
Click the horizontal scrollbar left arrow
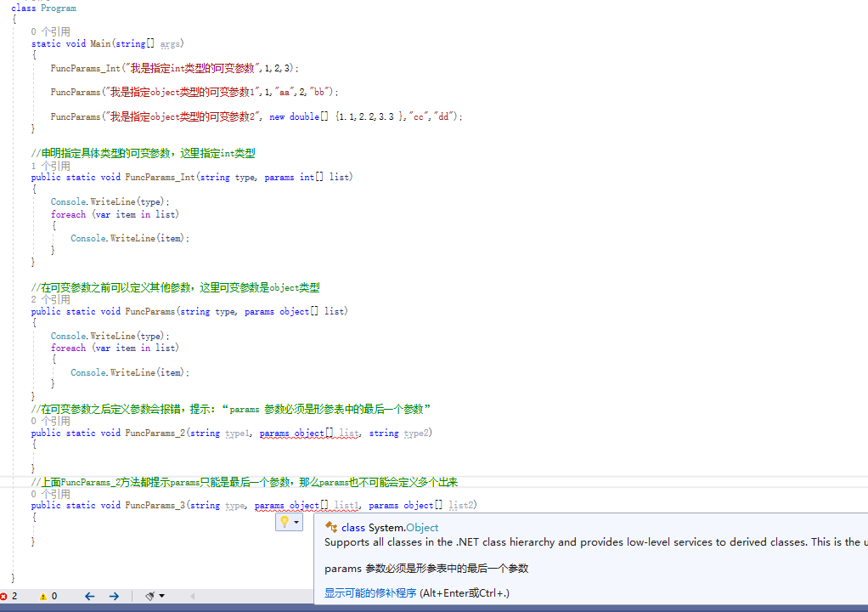[193, 596]
